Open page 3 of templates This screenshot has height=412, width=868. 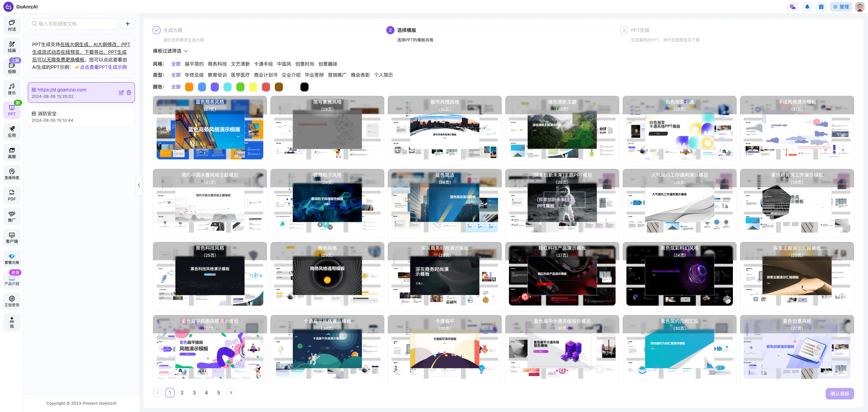pos(194,393)
